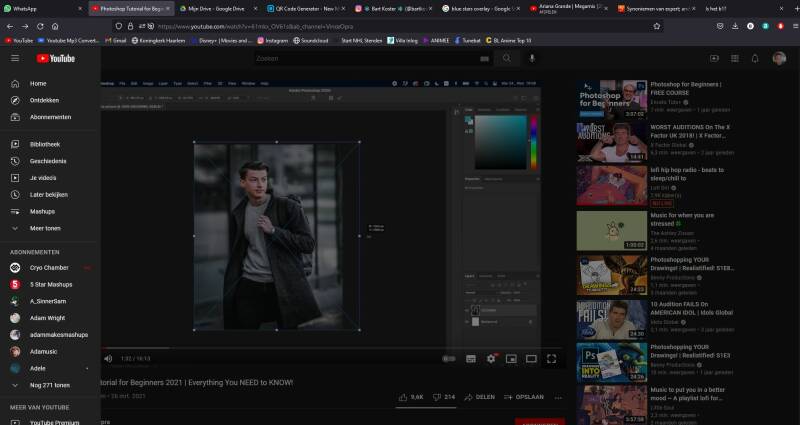This screenshot has width=800, height=425.
Task: Click the search magnifier button
Action: point(507,59)
